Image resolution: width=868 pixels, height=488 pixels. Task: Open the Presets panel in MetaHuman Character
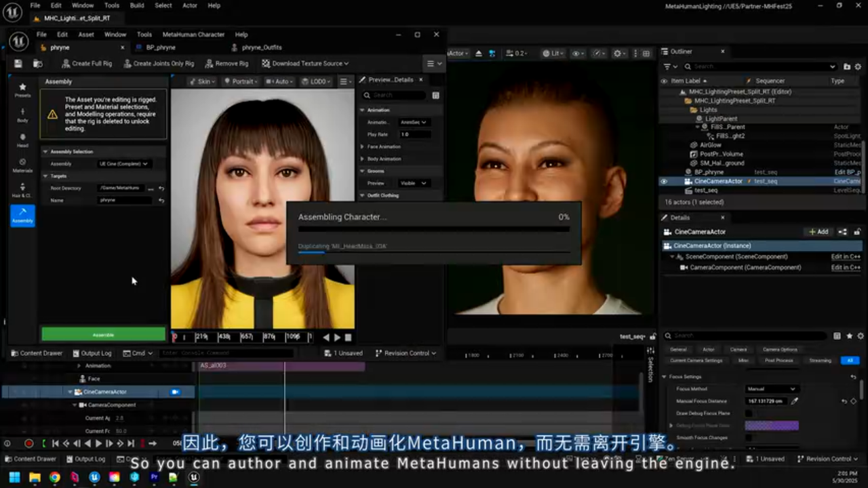click(x=22, y=89)
